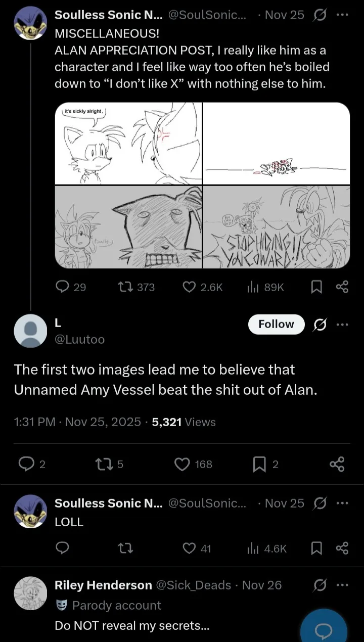This screenshot has height=642, width=364.
Task: Open more options menu on L's tweet
Action: tap(342, 325)
